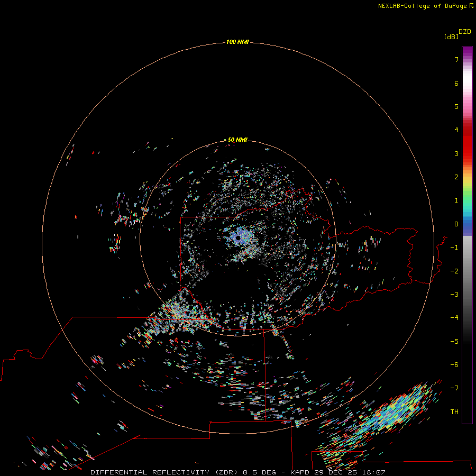Click the -7 tick label on color scale
The height and width of the screenshot is (476, 476).
coord(454,388)
